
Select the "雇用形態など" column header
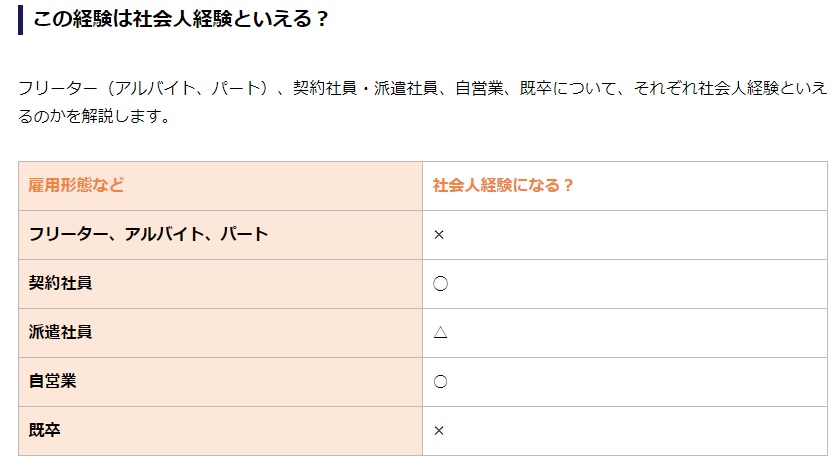pos(76,185)
